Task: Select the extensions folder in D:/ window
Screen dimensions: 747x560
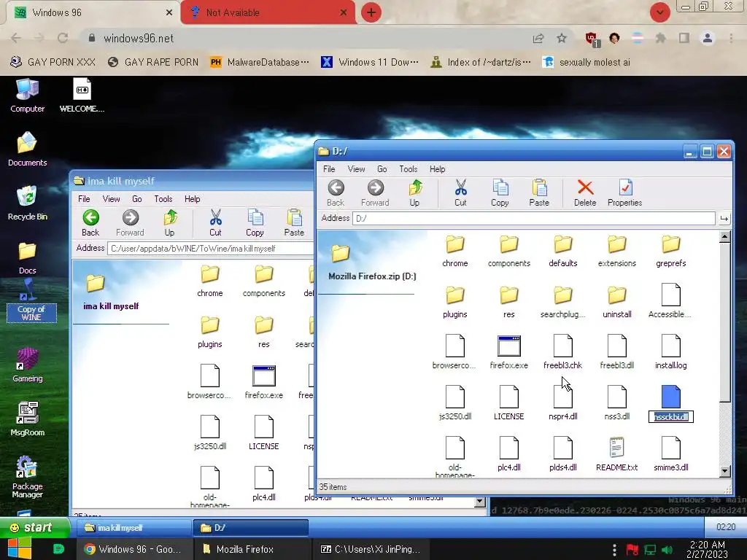Action: 617,251
